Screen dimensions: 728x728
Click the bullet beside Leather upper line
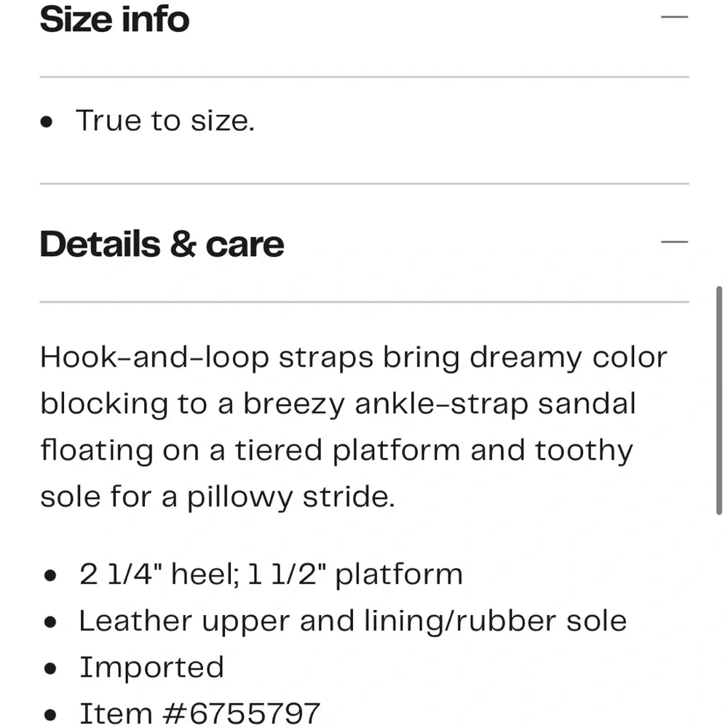(x=50, y=622)
